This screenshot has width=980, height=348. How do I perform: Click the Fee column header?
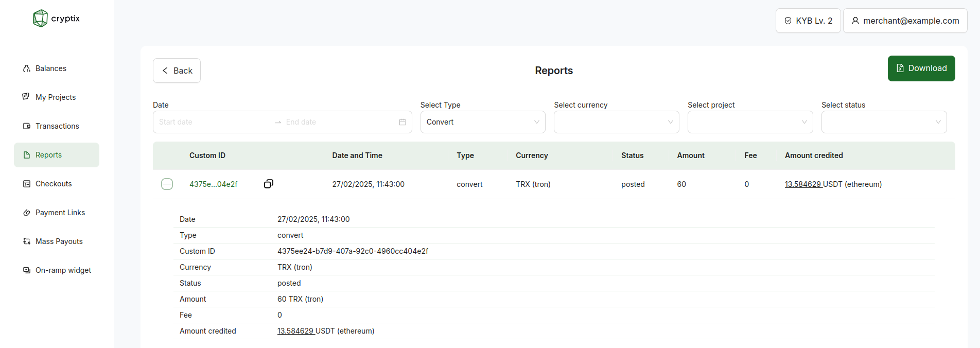750,155
